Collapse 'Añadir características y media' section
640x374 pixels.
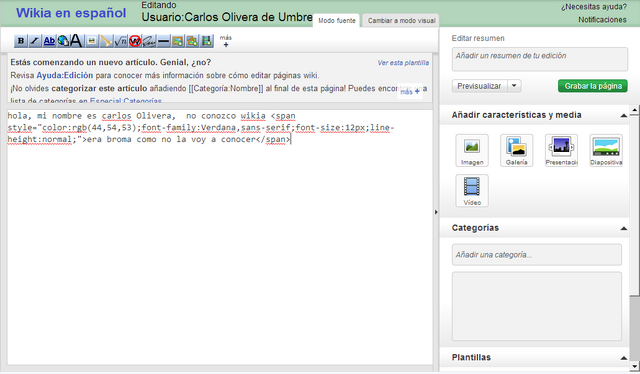(623, 116)
